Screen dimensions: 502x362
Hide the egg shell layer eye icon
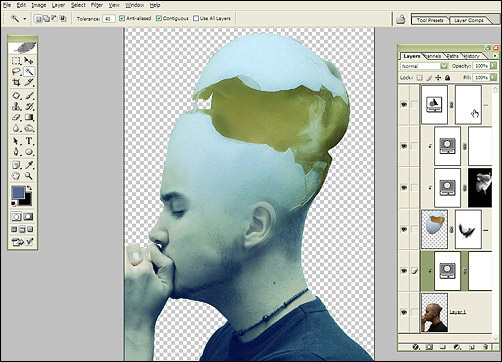pyautogui.click(x=404, y=229)
